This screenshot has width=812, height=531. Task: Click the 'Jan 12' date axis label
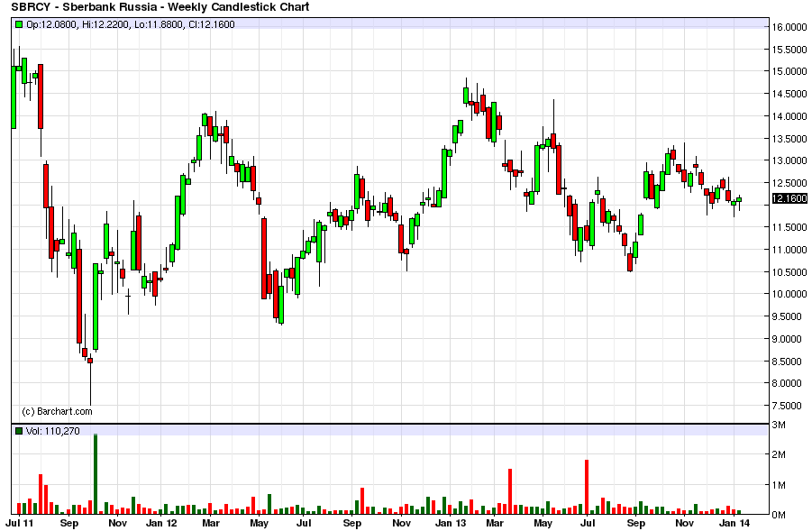pyautogui.click(x=161, y=523)
